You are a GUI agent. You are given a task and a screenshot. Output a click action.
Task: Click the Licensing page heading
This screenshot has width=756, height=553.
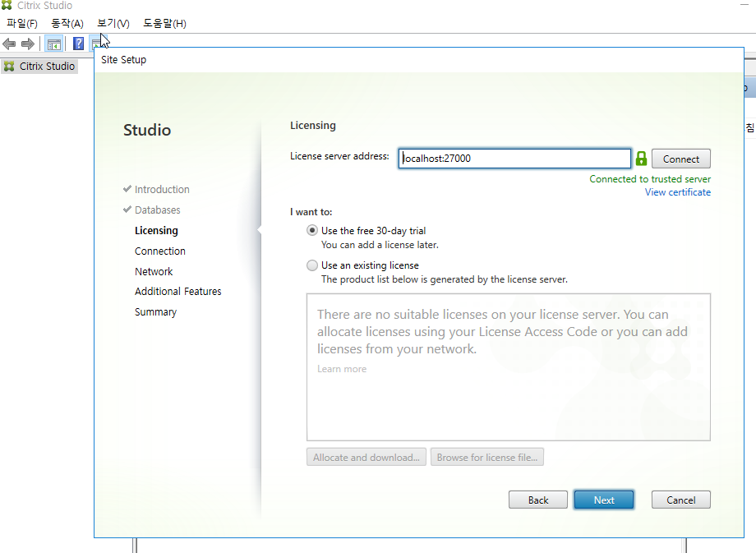click(313, 126)
